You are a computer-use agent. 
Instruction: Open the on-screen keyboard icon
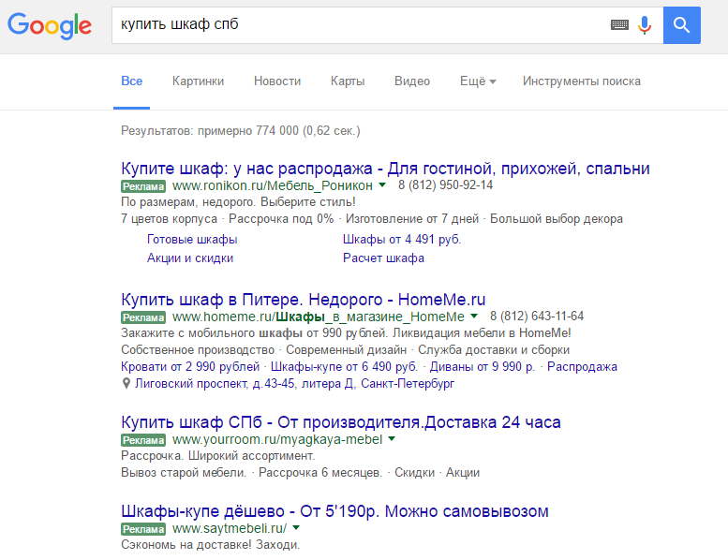(619, 25)
